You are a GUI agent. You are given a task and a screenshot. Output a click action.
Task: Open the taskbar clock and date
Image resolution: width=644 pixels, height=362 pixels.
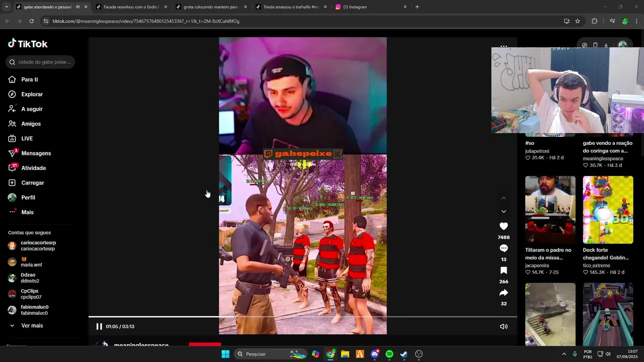(628, 354)
